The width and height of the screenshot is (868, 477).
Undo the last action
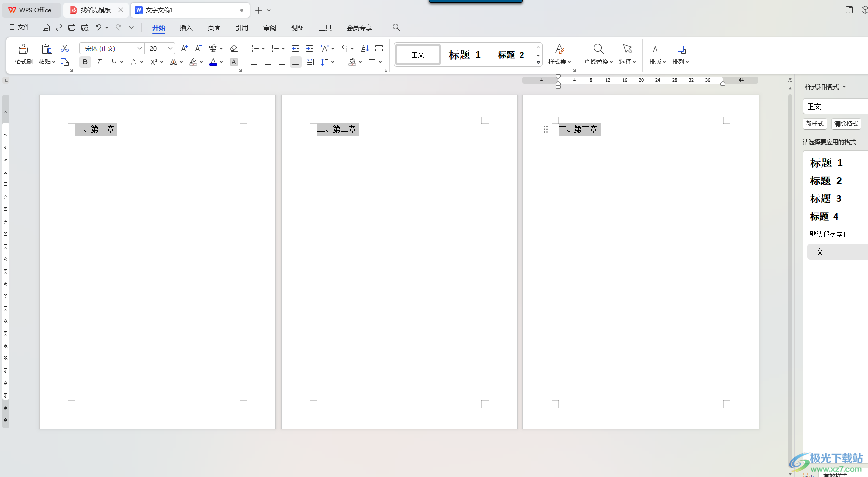99,27
